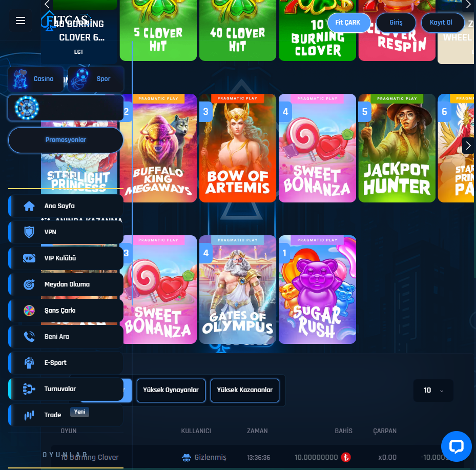Viewport: 476px width, 470px height.
Task: Switch to the Yüksek Kazananlar tab
Action: (245, 390)
